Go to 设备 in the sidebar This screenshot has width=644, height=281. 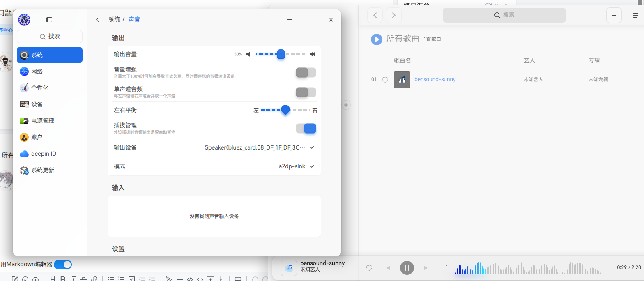(x=50, y=104)
